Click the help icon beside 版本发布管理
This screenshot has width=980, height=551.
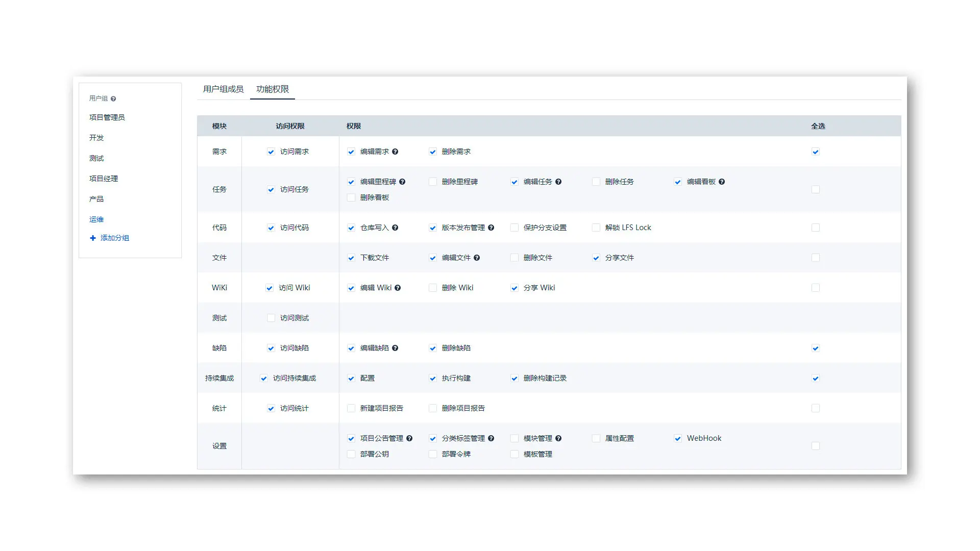(491, 228)
